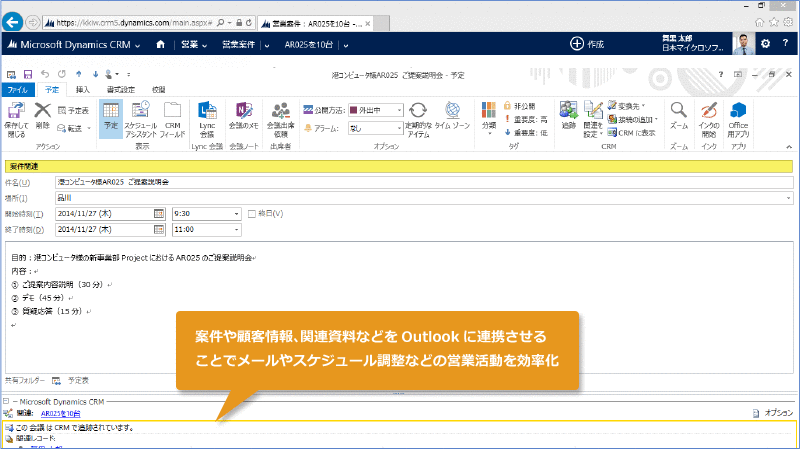Open the start time 9:30 dropdown

coord(236,213)
